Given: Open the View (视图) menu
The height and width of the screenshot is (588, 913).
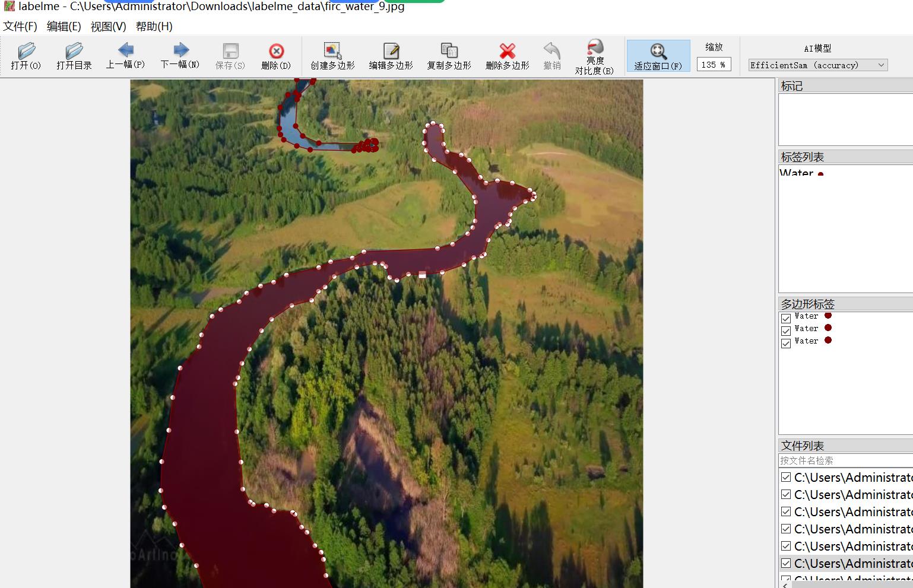Looking at the screenshot, I should (x=108, y=26).
